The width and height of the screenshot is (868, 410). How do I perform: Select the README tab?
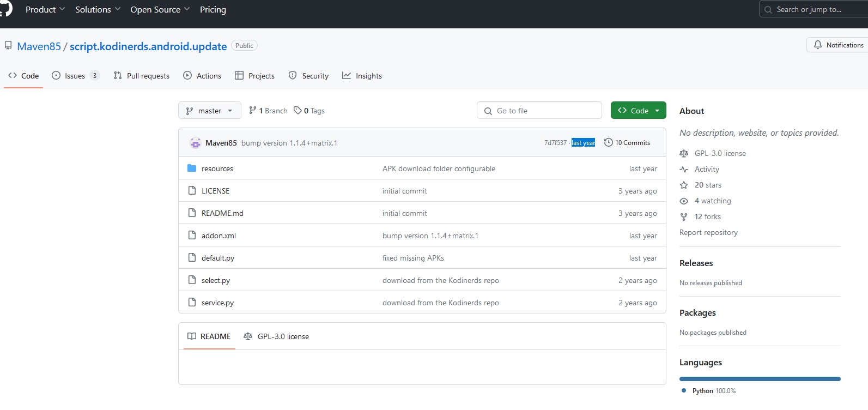pyautogui.click(x=209, y=336)
